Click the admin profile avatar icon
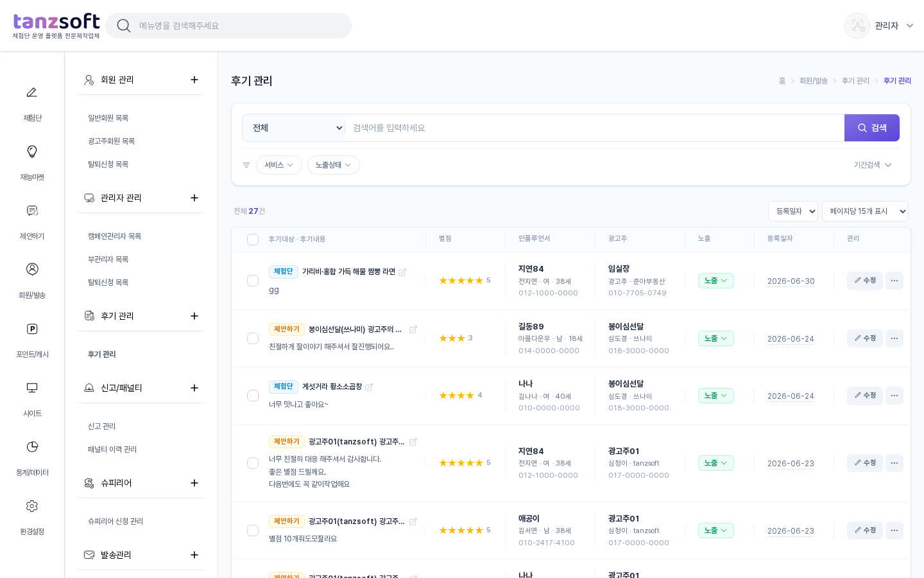 [x=857, y=26]
